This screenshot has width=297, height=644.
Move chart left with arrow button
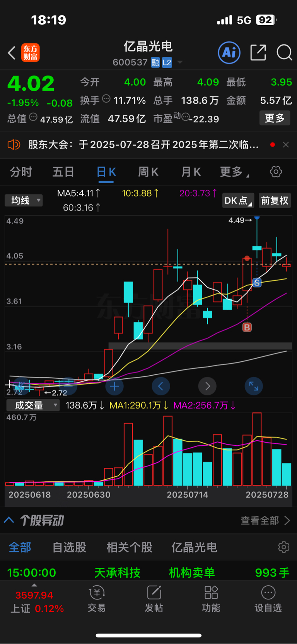(161, 386)
